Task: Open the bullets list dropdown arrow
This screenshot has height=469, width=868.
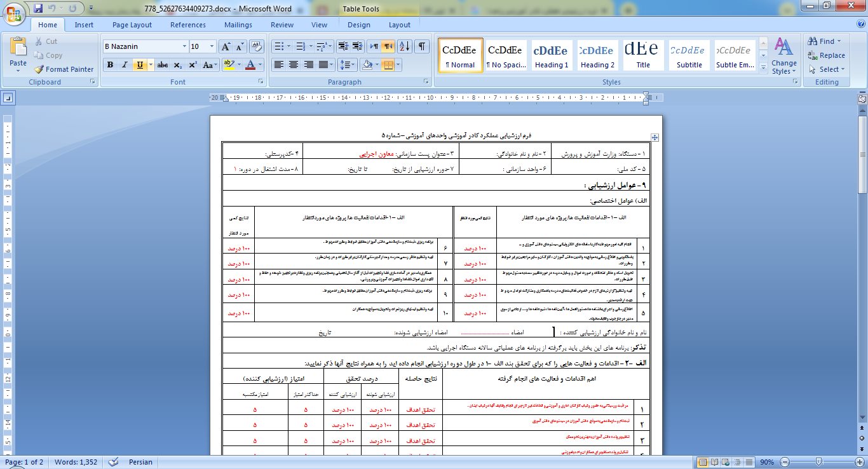Action: pyautogui.click(x=289, y=46)
